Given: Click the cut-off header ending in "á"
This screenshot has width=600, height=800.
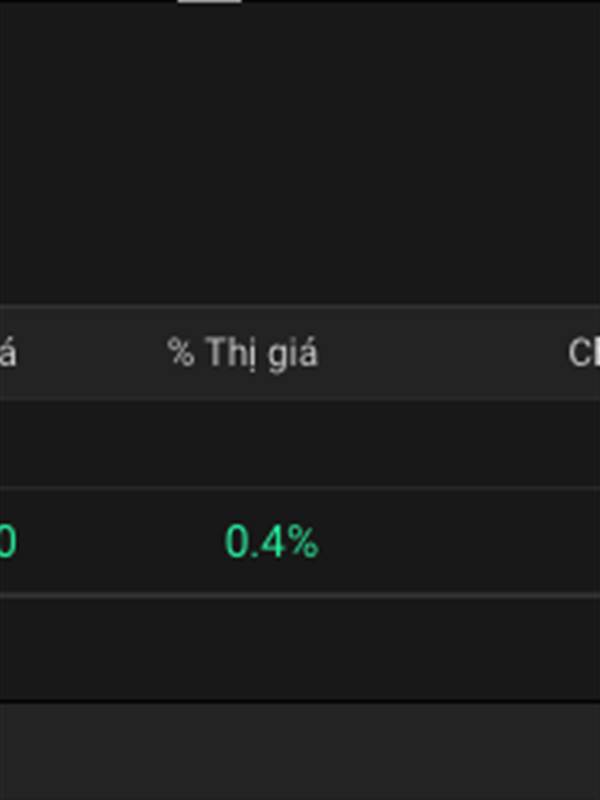Looking at the screenshot, I should point(7,353).
